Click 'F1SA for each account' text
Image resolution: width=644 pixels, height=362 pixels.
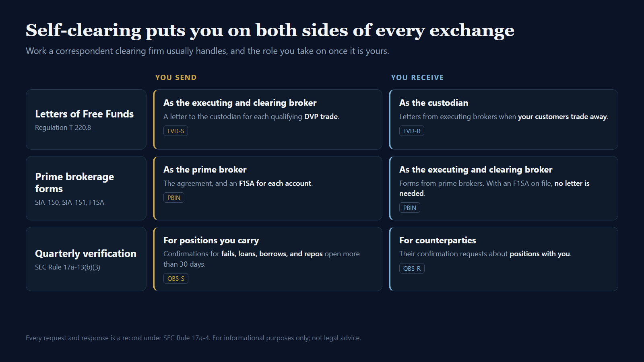click(275, 183)
